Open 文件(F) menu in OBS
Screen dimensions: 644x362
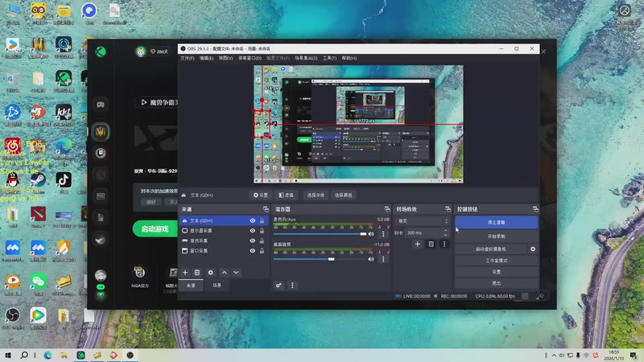[x=188, y=58]
